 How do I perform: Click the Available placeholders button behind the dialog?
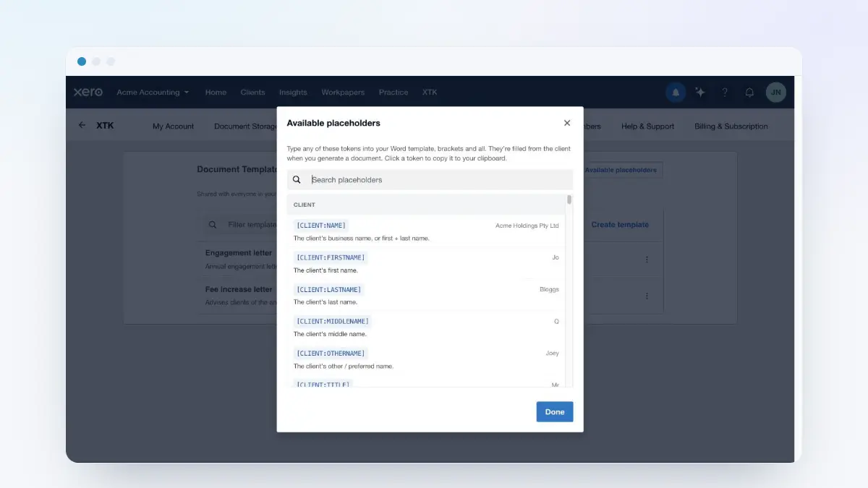pyautogui.click(x=623, y=171)
